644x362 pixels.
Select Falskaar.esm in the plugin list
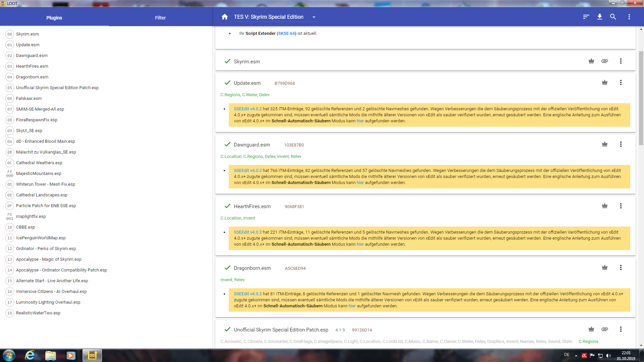point(29,99)
